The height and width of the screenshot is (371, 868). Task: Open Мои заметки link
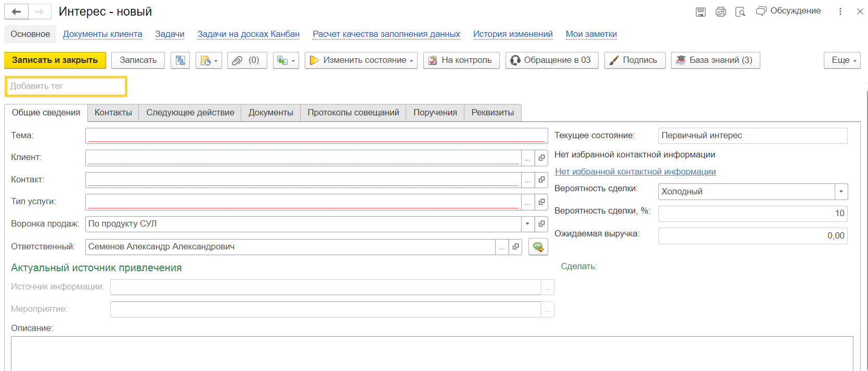(591, 34)
